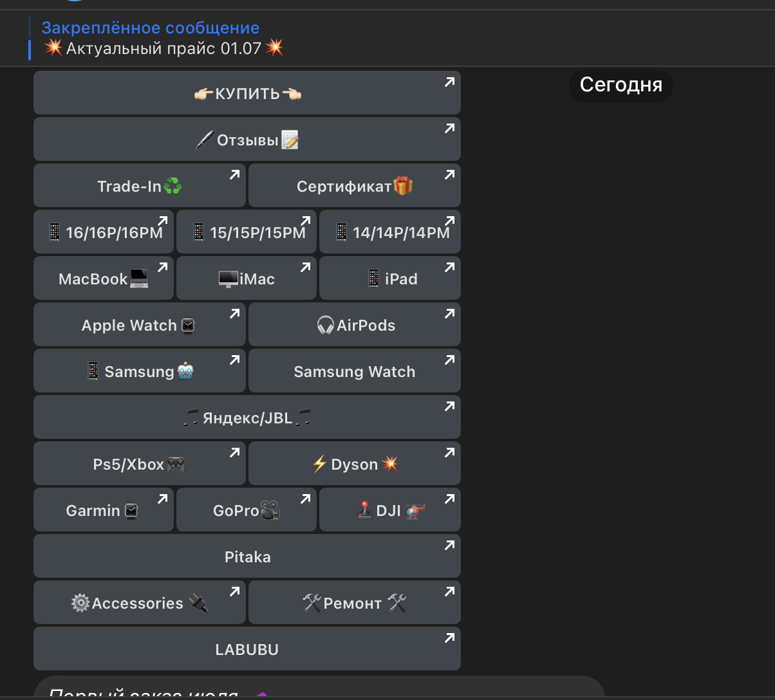Click the Trade-In button
The image size is (775, 700).
[139, 186]
